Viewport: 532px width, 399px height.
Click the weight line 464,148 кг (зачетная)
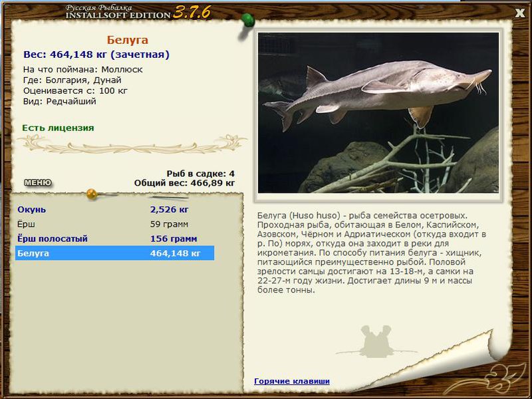tap(96, 55)
